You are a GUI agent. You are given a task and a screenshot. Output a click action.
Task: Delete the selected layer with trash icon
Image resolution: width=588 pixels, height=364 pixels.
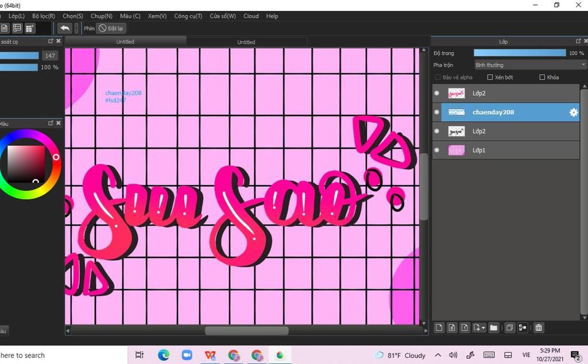(539, 328)
